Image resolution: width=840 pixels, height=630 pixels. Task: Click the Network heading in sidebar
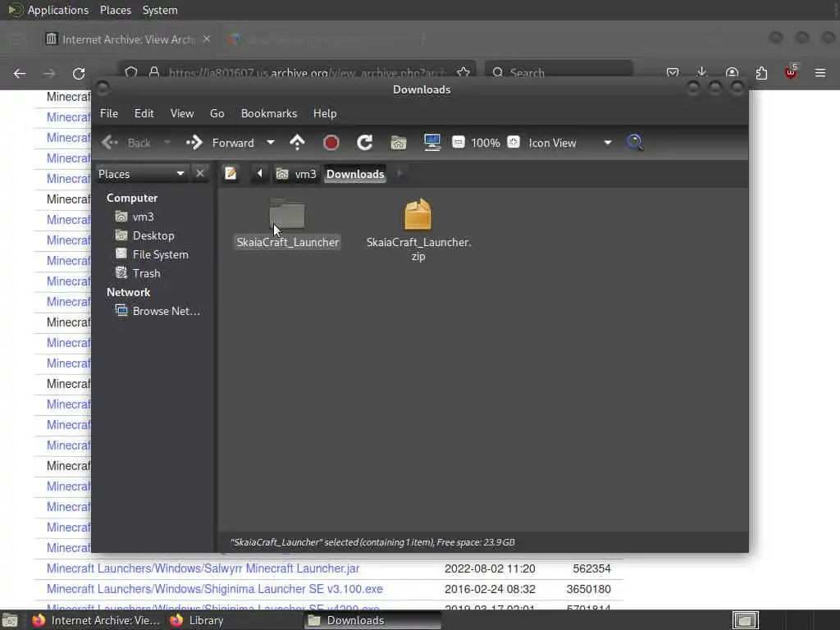[128, 293]
